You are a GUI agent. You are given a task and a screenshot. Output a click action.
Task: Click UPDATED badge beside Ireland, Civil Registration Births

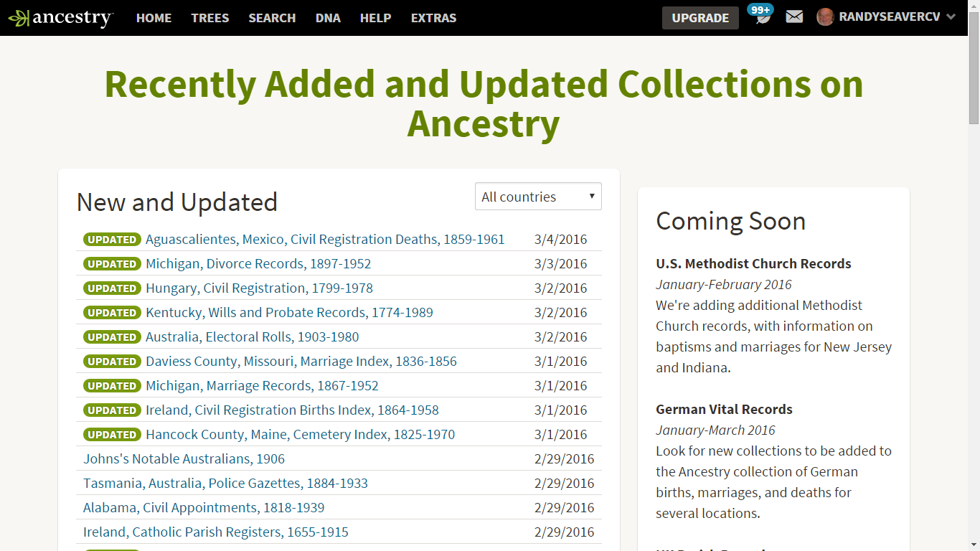(x=111, y=410)
